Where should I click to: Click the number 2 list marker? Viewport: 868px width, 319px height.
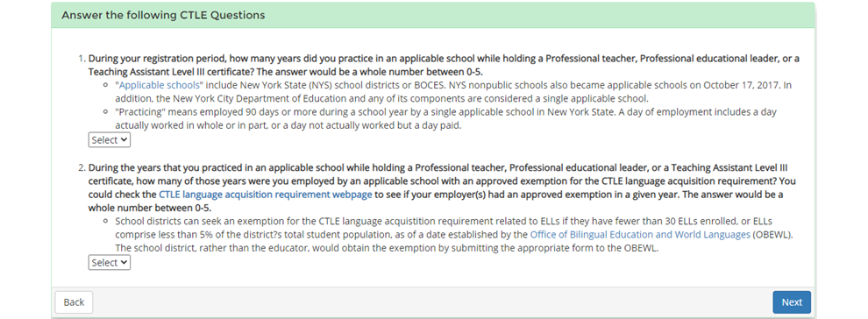(x=82, y=167)
